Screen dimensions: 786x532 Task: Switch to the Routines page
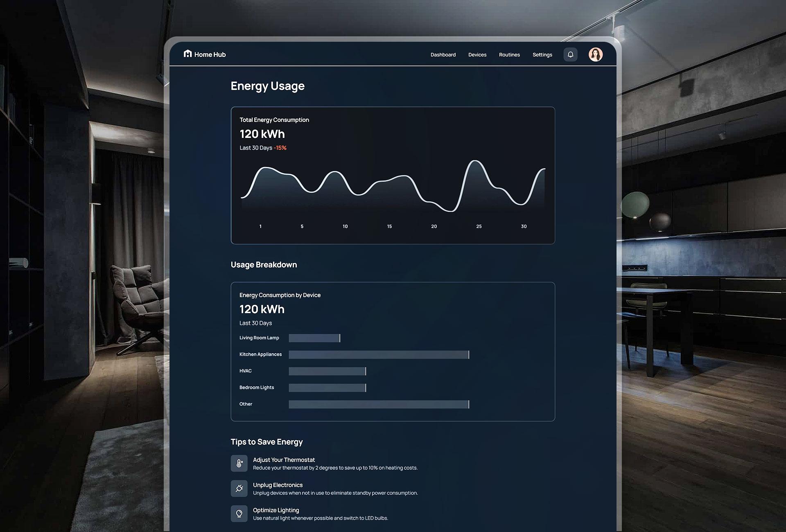[x=509, y=55]
